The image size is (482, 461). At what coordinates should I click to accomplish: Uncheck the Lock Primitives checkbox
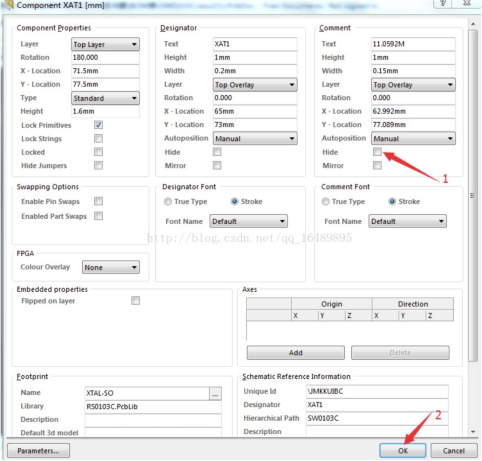(x=98, y=125)
